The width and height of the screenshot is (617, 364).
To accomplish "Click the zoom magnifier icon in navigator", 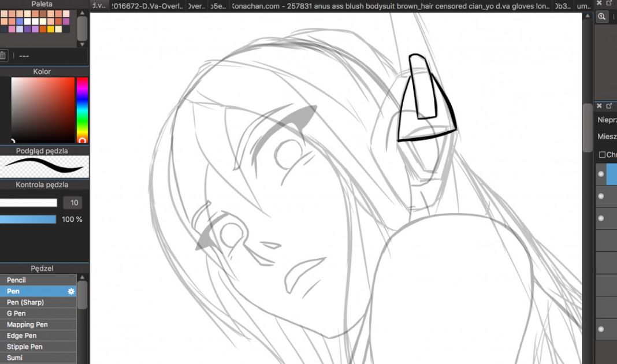I will click(602, 17).
